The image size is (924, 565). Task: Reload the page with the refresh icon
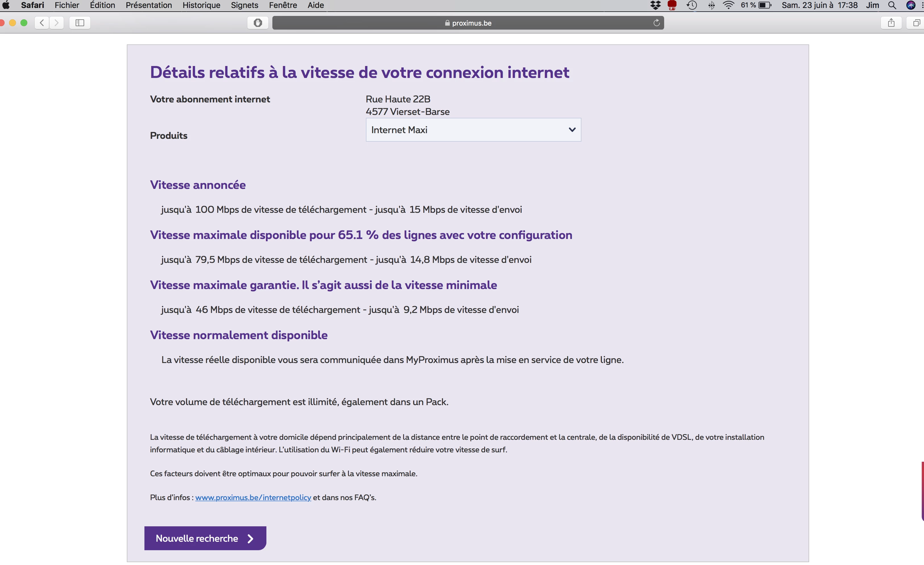click(x=656, y=23)
